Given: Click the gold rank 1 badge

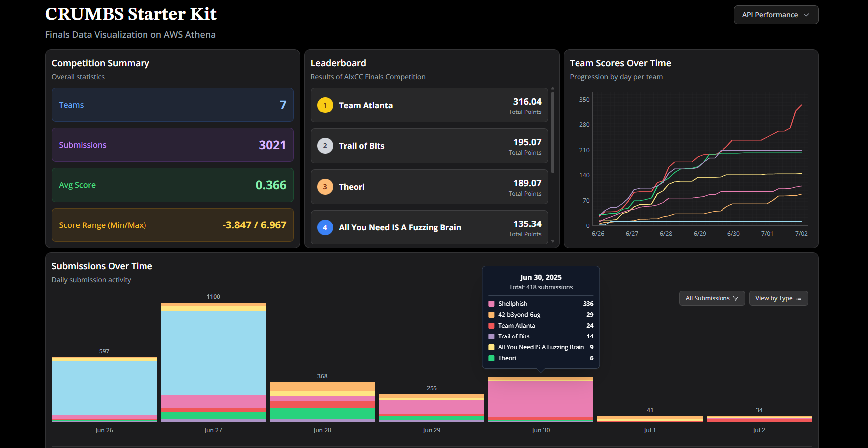Looking at the screenshot, I should (325, 105).
